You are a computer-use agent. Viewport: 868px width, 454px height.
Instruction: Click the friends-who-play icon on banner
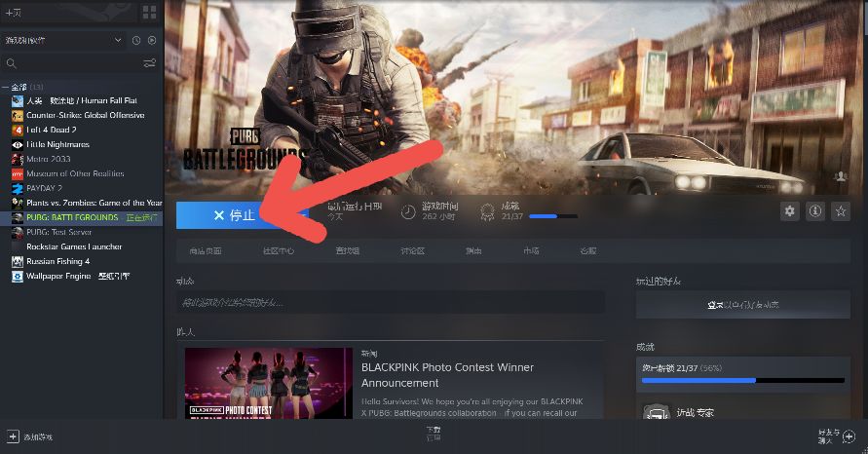coord(841,176)
